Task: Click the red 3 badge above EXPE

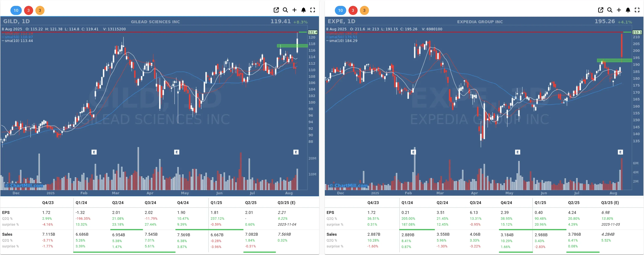Action: tap(353, 10)
